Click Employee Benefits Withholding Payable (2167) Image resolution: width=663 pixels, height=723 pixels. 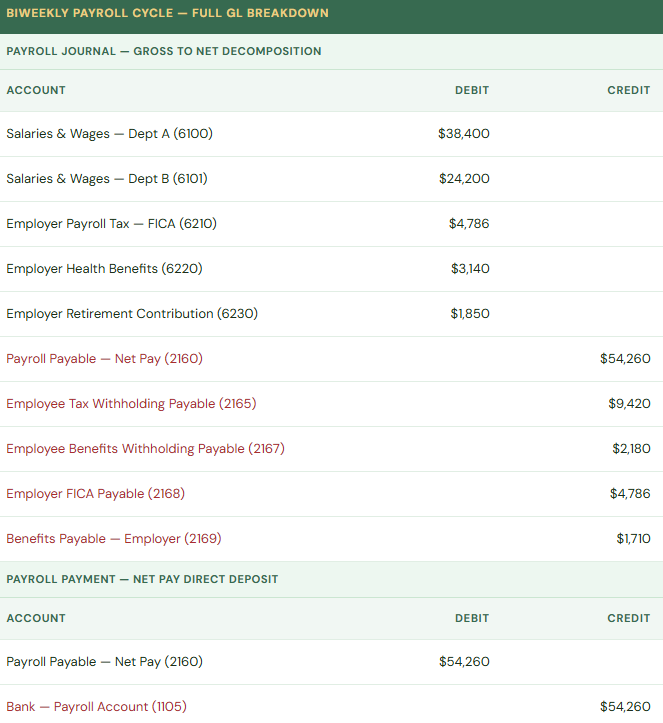click(145, 449)
